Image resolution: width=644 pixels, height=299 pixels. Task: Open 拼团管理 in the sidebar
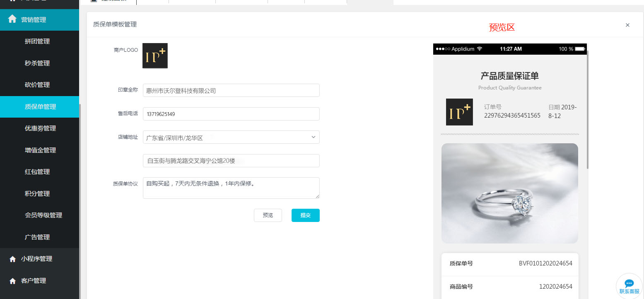(x=37, y=41)
